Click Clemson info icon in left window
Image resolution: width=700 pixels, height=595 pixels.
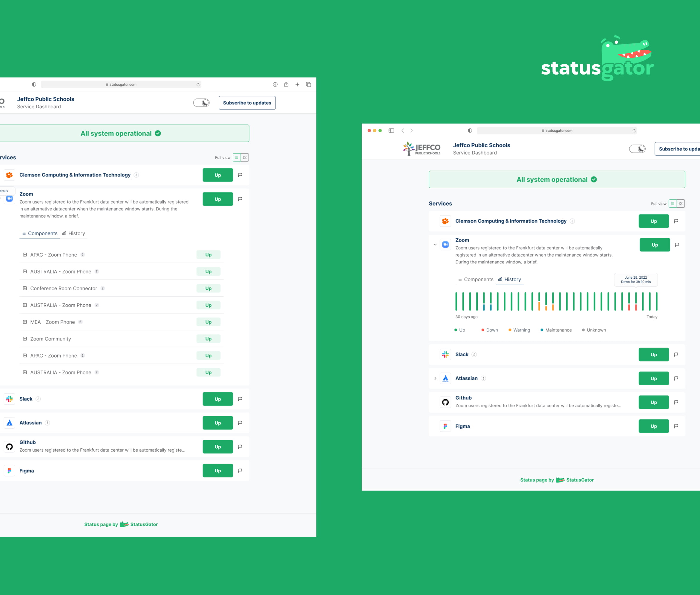(136, 175)
